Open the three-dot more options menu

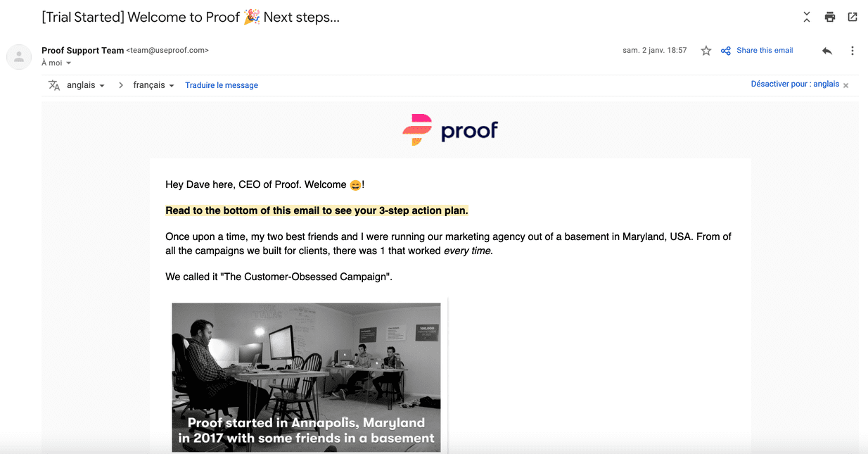pyautogui.click(x=853, y=51)
